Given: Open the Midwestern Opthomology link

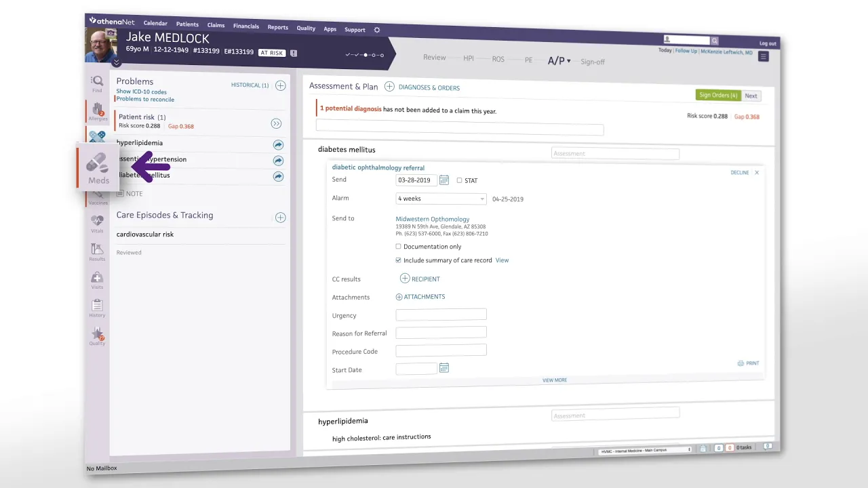Looking at the screenshot, I should (432, 219).
